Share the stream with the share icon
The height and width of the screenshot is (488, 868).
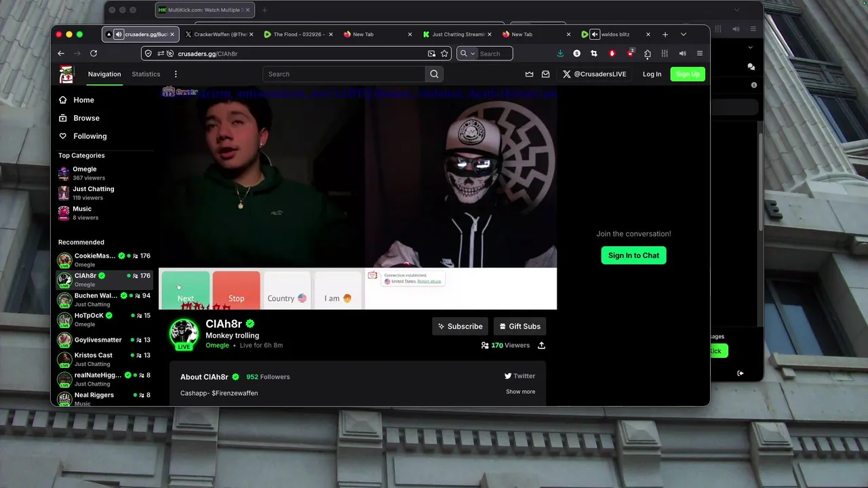(541, 345)
